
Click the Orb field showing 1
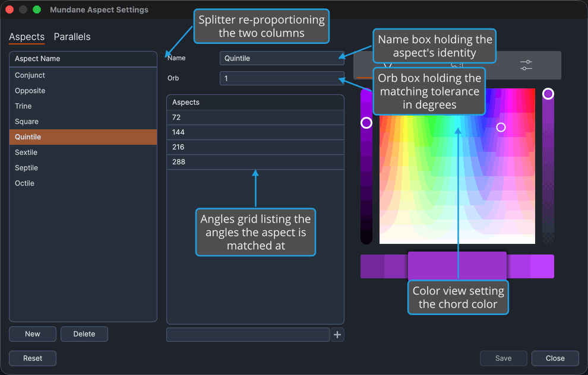[x=282, y=78]
